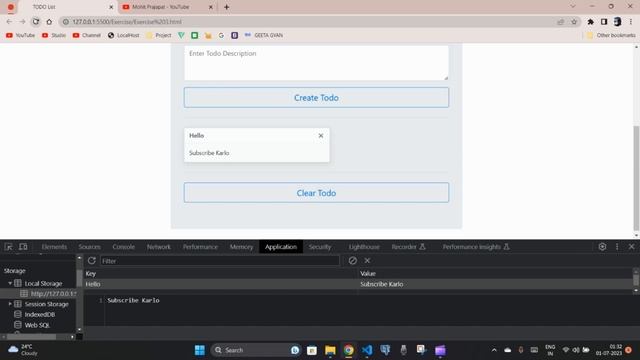Image resolution: width=640 pixels, height=360 pixels.
Task: Open the Studio bookmark
Action: coord(54,35)
